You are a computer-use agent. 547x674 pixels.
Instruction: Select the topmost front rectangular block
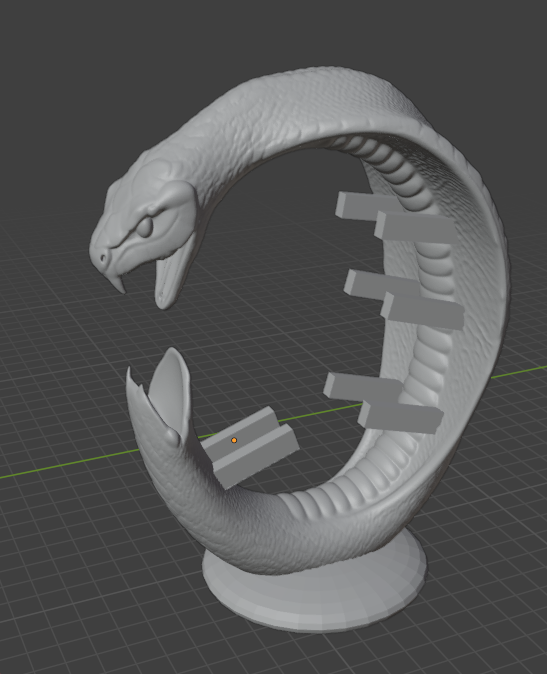[415, 227]
